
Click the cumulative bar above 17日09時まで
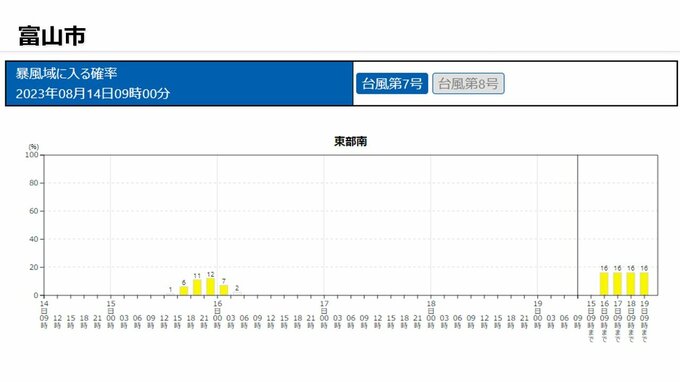[x=618, y=284]
